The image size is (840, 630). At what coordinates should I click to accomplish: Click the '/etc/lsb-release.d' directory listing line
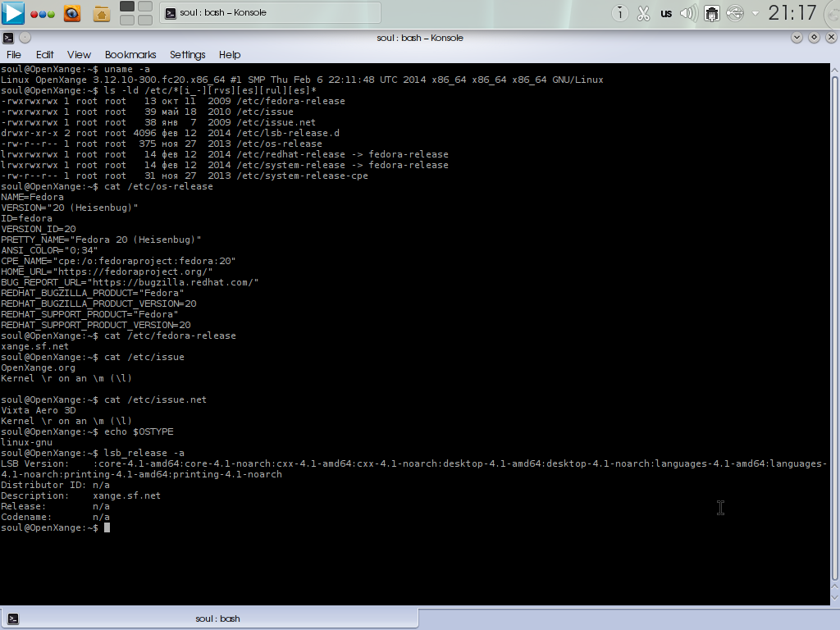click(171, 134)
